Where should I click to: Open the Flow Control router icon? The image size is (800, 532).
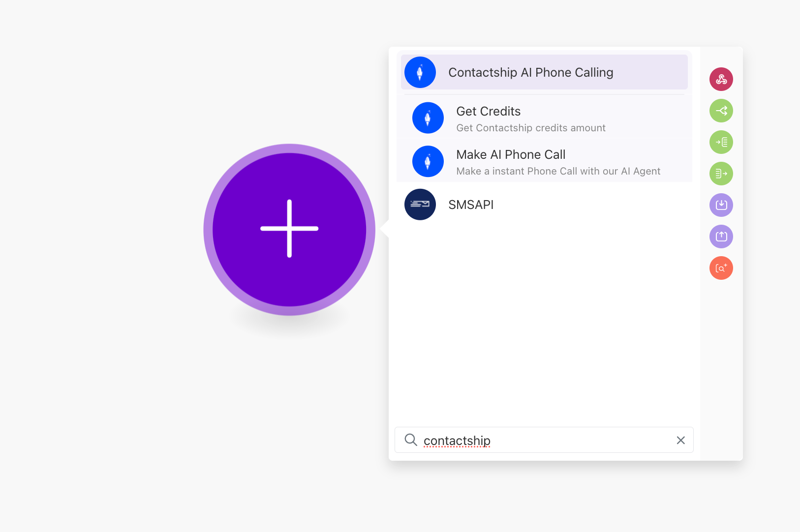coord(721,111)
